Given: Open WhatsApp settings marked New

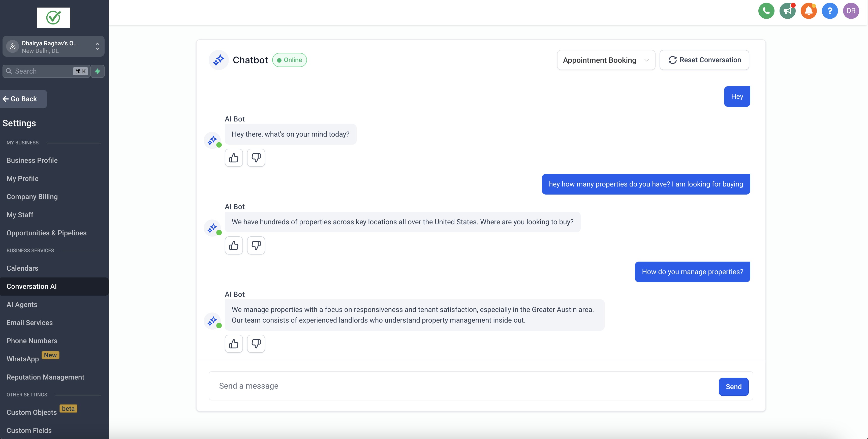Looking at the screenshot, I should [23, 359].
